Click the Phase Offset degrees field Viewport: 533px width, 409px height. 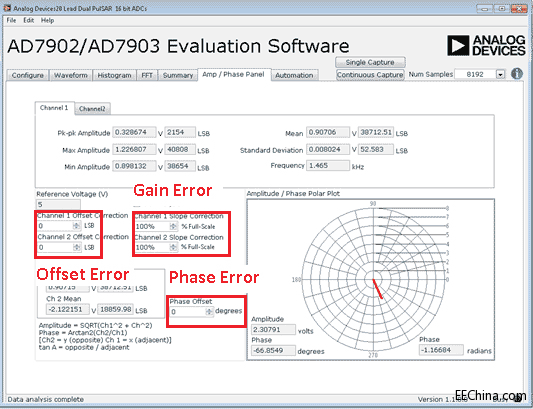click(188, 312)
